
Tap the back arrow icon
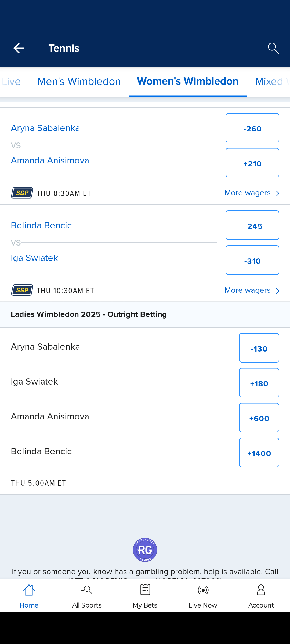tap(19, 48)
